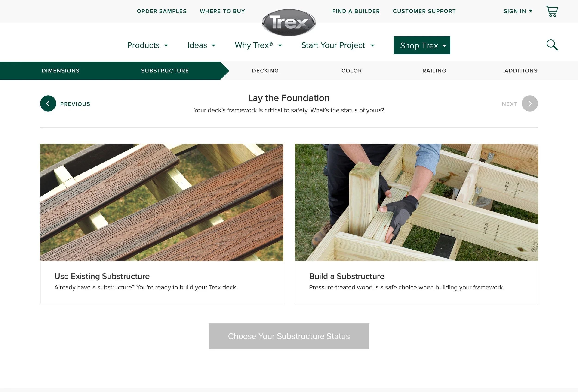Viewport: 578px width, 392px height.
Task: Click the search magnifier icon
Action: (552, 45)
